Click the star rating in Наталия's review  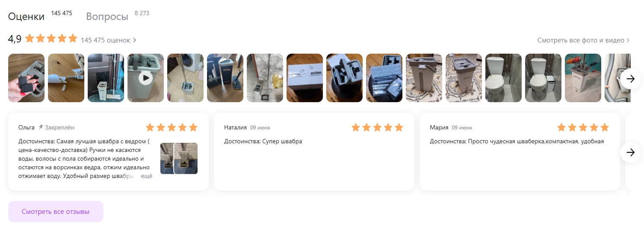tap(377, 127)
